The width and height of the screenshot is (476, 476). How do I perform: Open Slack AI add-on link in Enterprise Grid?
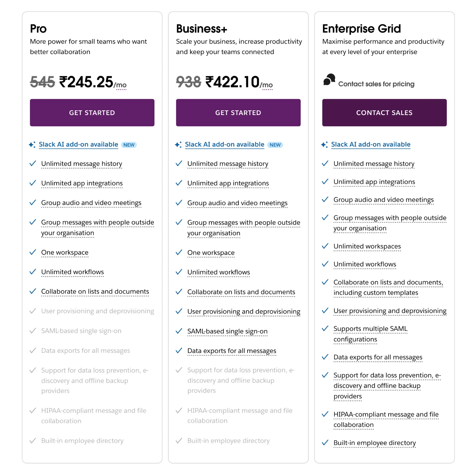pos(371,144)
